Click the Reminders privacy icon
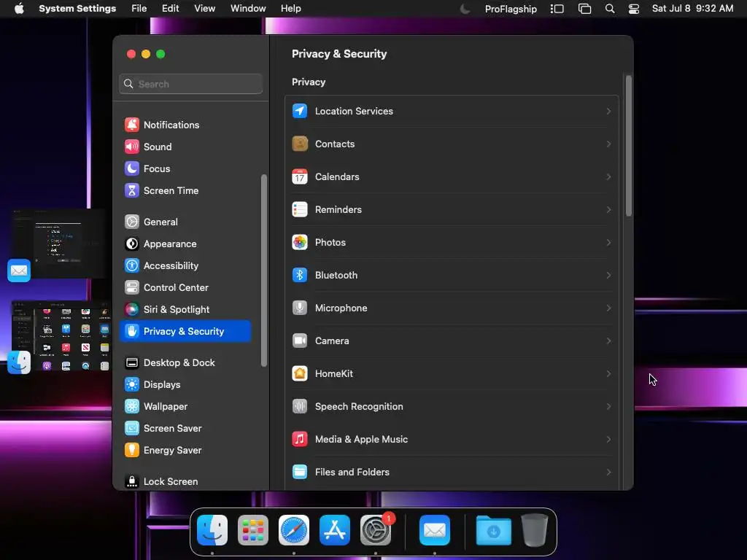Screen dimensions: 747x560 click(300, 209)
